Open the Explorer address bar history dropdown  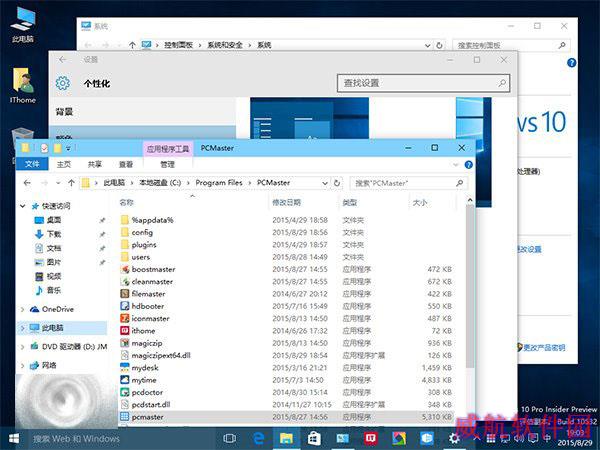pos(324,183)
